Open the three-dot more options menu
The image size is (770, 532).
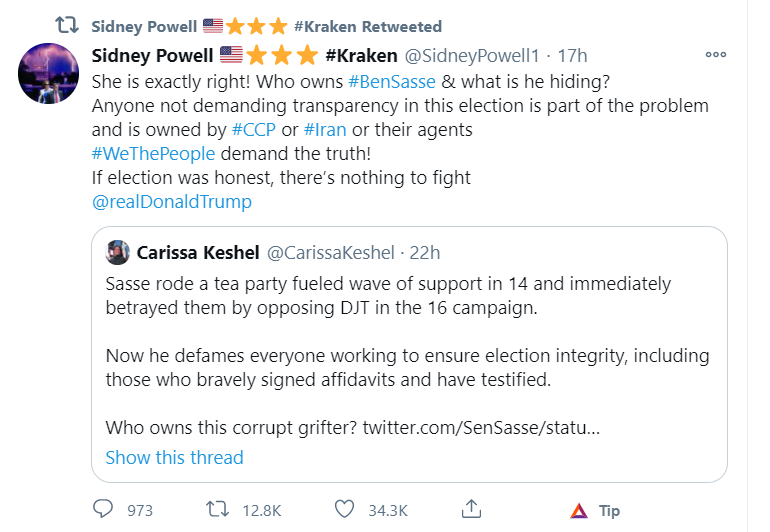pyautogui.click(x=716, y=55)
